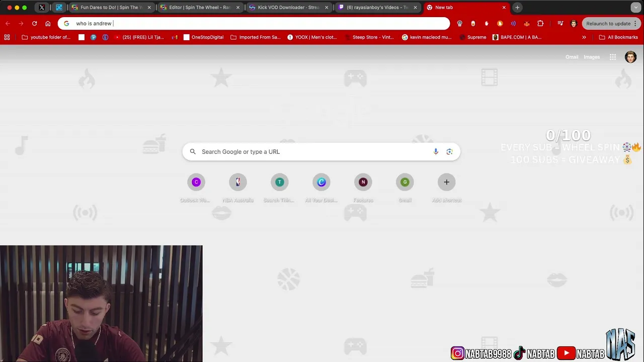
Task: Open 'Imported From Sa...' bookmark folder
Action: [x=255, y=37]
